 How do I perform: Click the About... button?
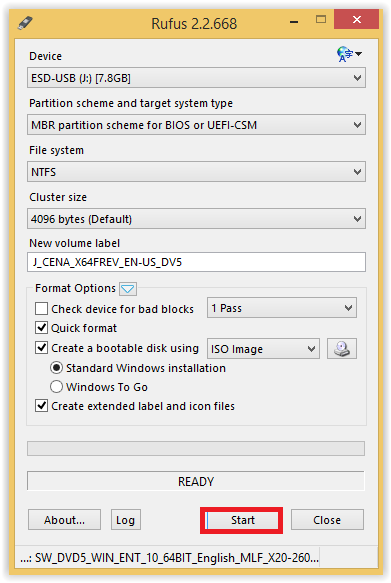point(64,519)
